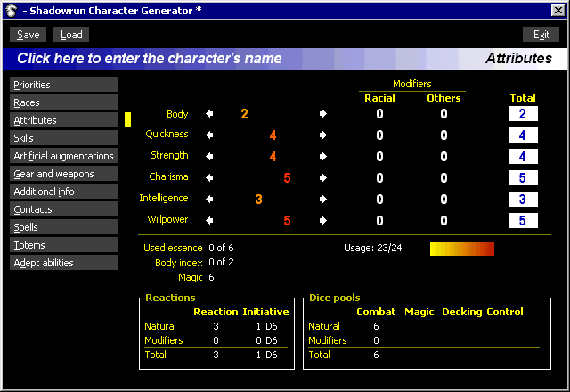Open the Contacts section
570x392 pixels.
[x=63, y=209]
